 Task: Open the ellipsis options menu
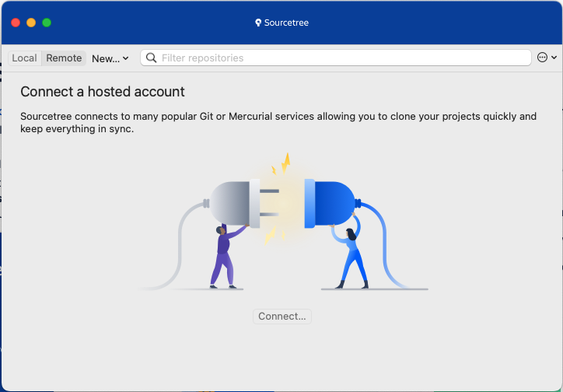click(x=547, y=58)
